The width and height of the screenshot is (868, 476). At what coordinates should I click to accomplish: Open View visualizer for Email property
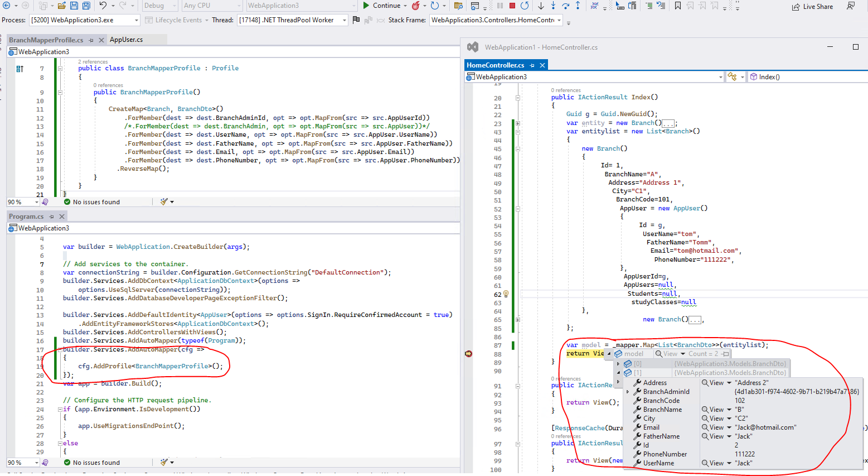(x=716, y=427)
